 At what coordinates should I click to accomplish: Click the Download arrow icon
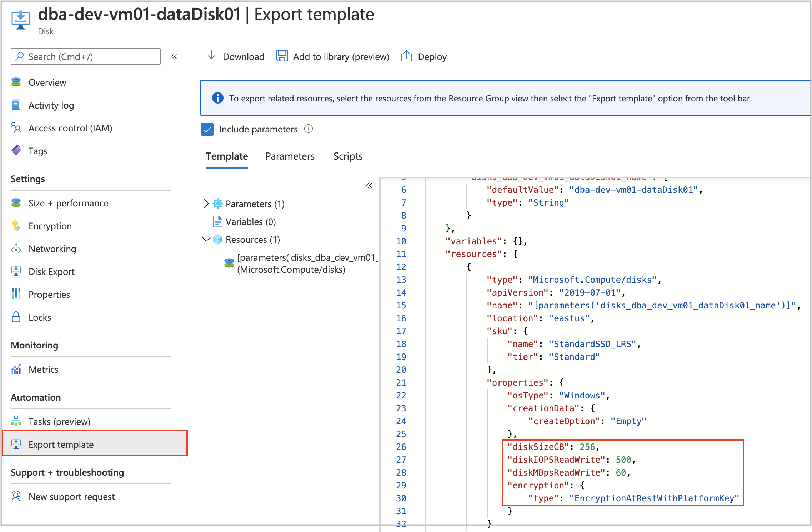211,56
